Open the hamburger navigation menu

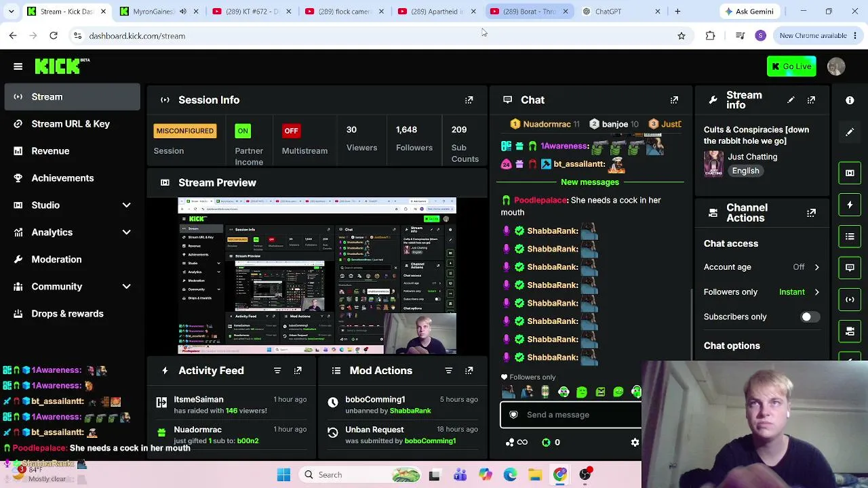point(18,66)
